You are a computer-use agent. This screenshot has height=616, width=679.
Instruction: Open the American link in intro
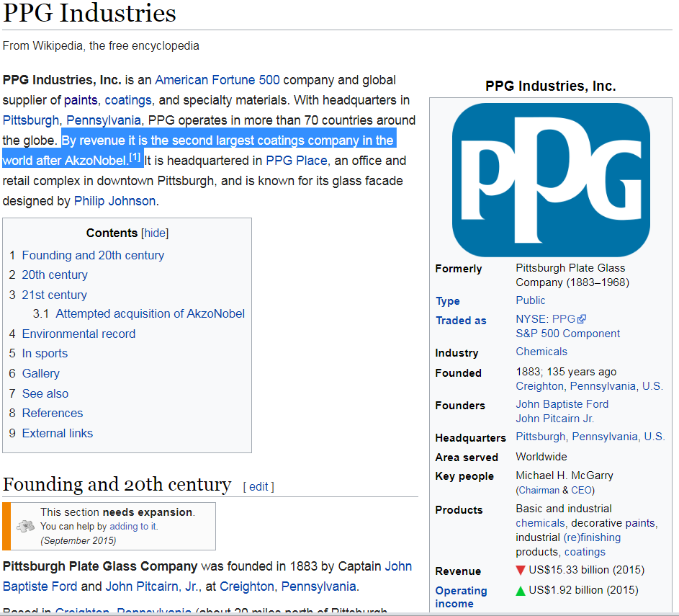[x=181, y=80]
